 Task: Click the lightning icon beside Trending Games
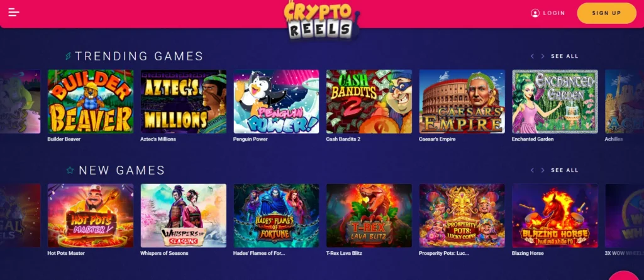coord(68,56)
